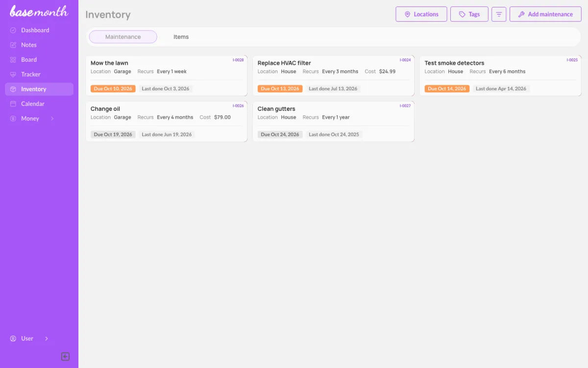The width and height of the screenshot is (588, 368).
Task: Go to Dashboard in the sidebar
Action: coord(39,30)
